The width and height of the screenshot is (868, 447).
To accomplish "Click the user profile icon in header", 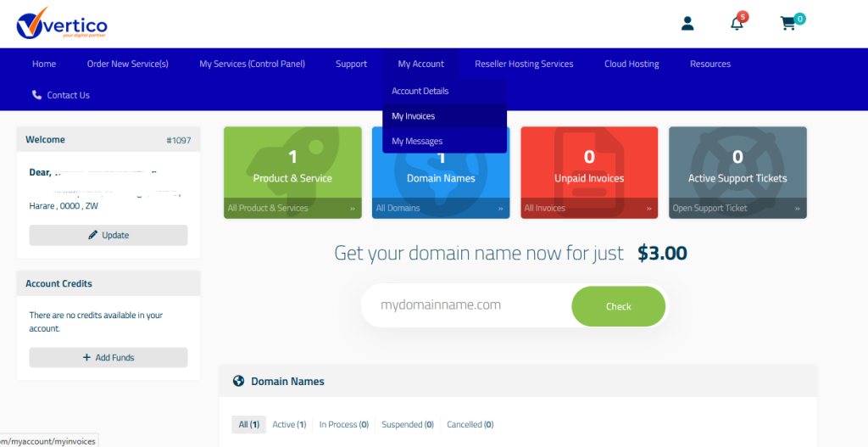I will coord(687,24).
